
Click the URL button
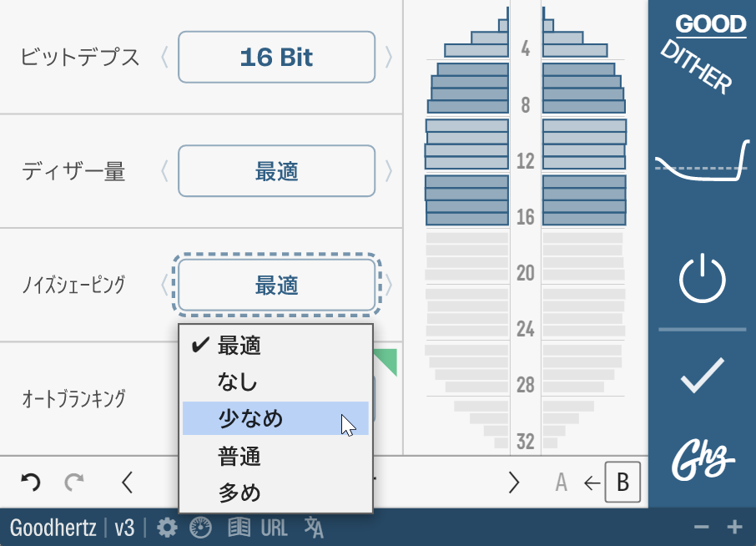(x=274, y=528)
